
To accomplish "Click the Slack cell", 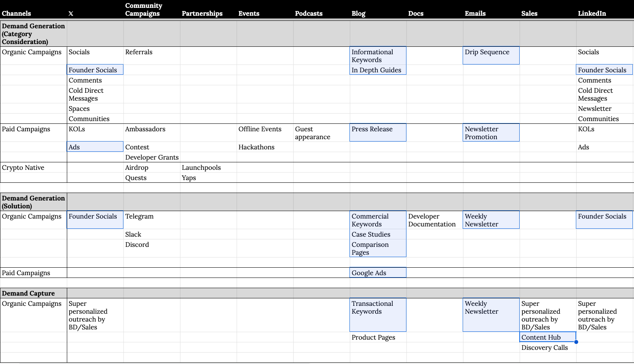I will click(152, 234).
